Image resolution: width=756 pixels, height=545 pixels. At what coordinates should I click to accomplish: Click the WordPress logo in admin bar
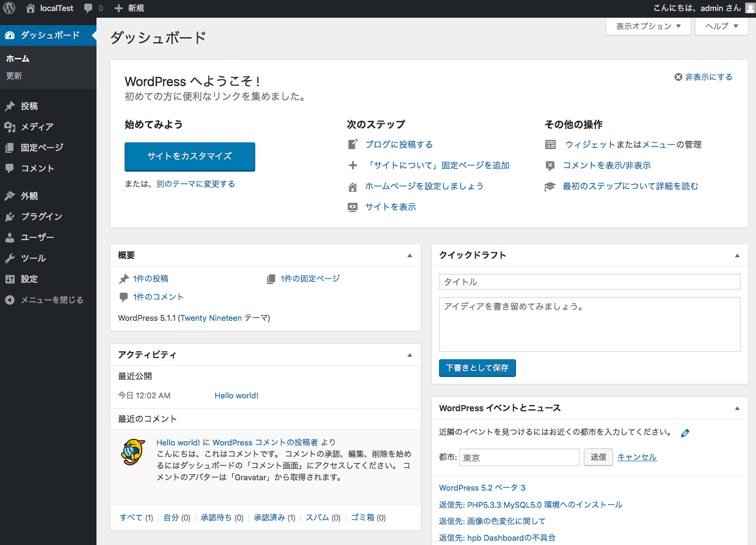9,9
